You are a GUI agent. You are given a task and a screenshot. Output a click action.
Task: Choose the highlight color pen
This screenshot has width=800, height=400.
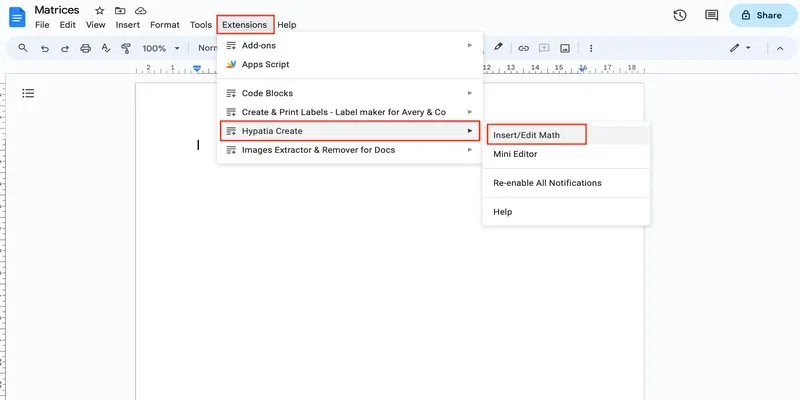(x=498, y=46)
